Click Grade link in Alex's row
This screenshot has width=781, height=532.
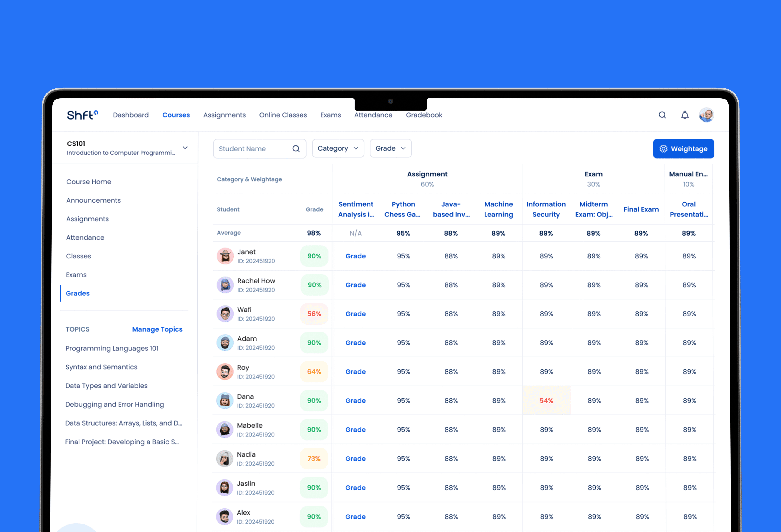[355, 517]
